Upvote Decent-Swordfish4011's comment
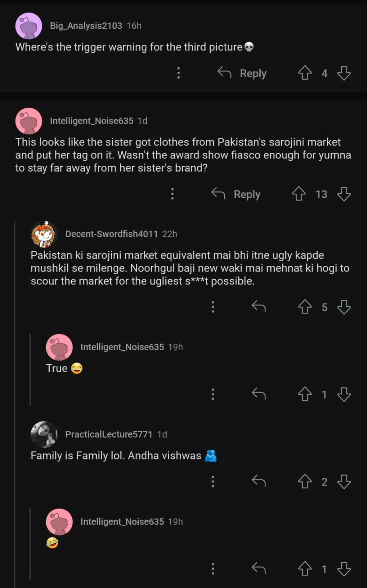Viewport: 367px width, 588px height. point(304,307)
